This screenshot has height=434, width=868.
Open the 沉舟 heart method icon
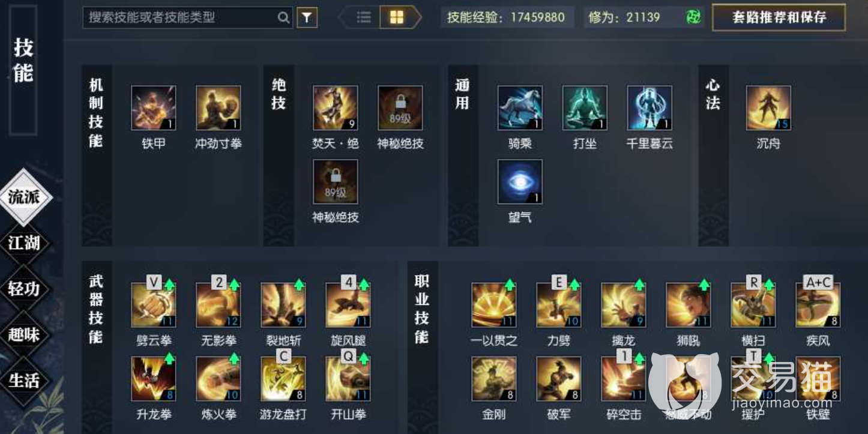[768, 108]
